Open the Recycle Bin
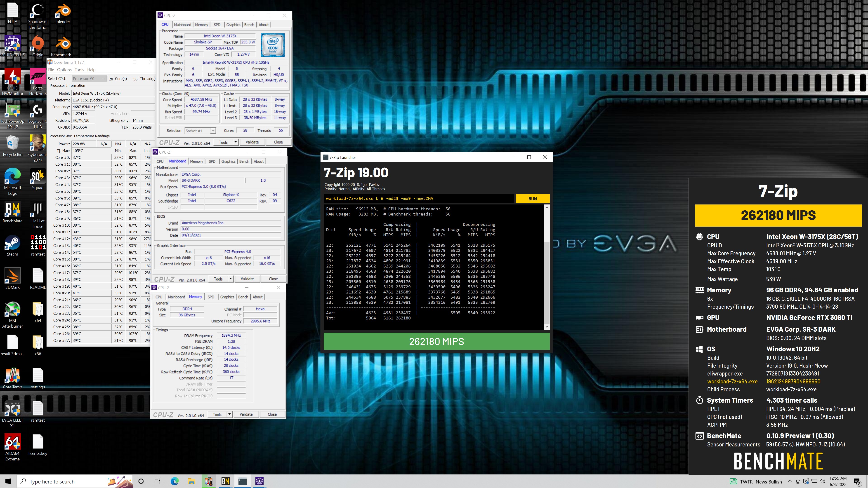 click(12, 146)
